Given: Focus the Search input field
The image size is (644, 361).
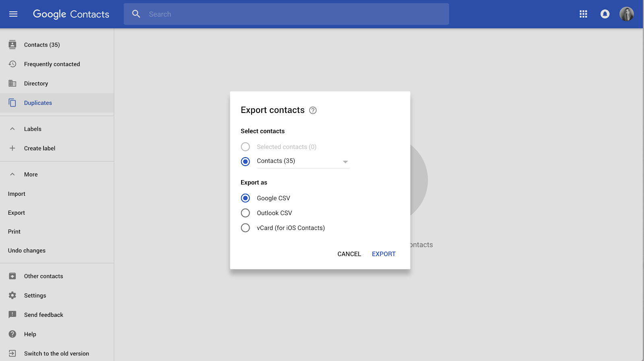Looking at the screenshot, I should point(286,14).
